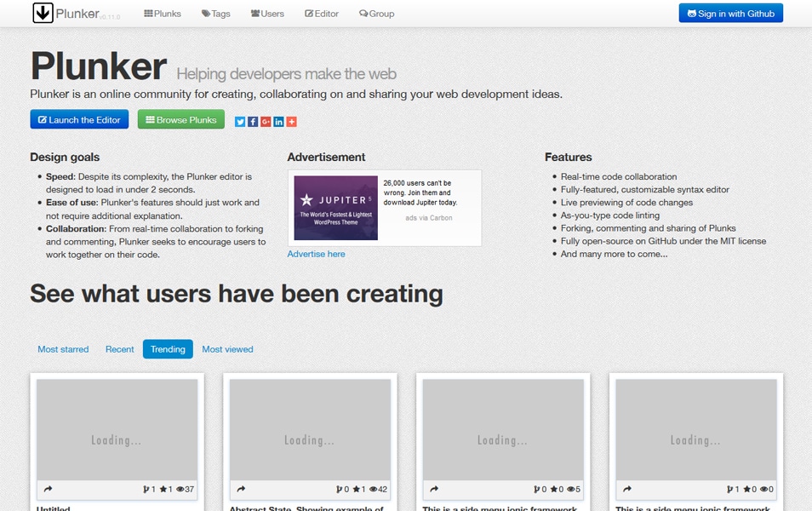Click eye views icon showing 37

(180, 489)
